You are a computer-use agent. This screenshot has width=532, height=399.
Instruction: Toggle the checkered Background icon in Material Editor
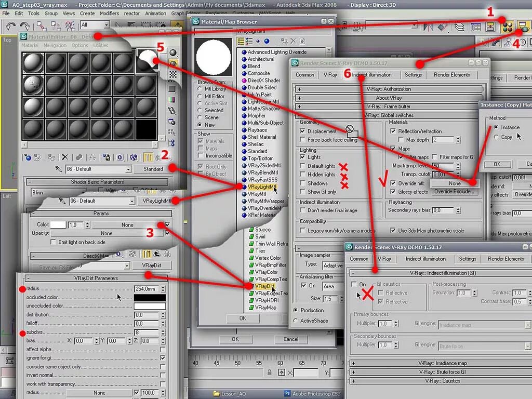click(173, 74)
